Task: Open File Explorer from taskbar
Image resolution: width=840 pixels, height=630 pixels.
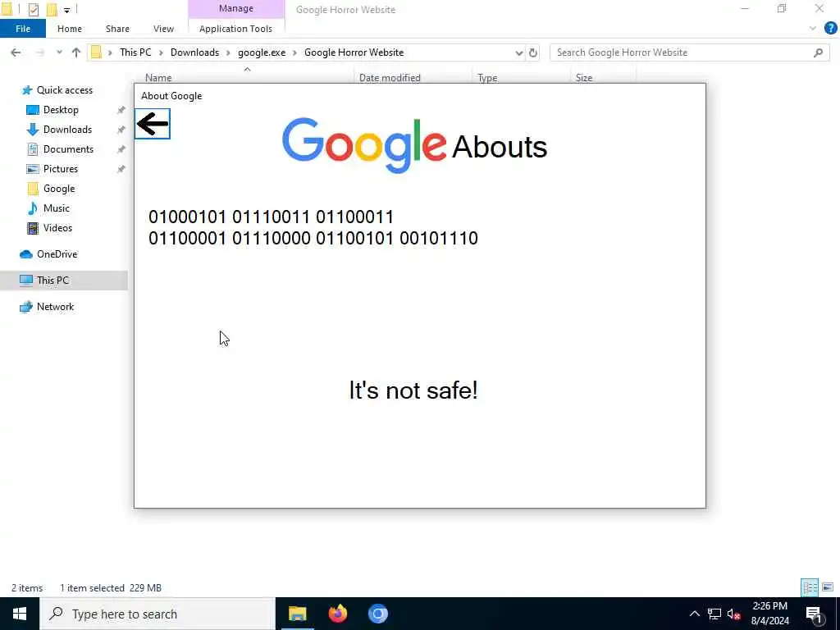Action: coord(297,614)
